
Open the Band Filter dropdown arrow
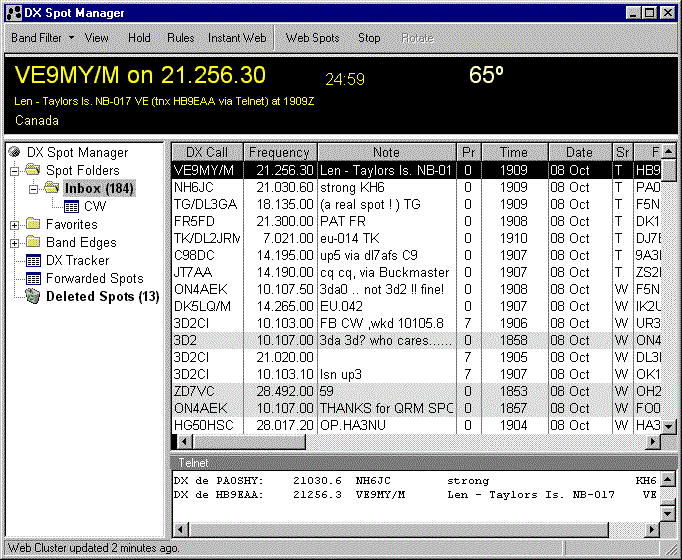coord(71,38)
